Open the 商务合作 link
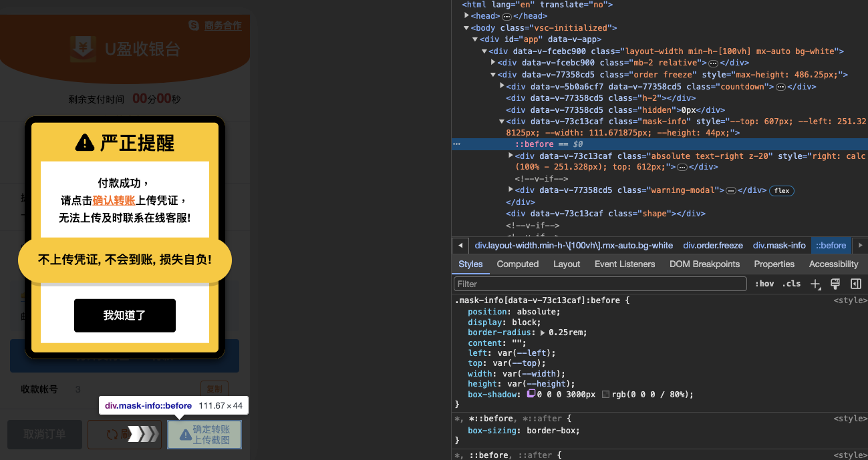Viewport: 868px width, 460px height. pyautogui.click(x=223, y=25)
